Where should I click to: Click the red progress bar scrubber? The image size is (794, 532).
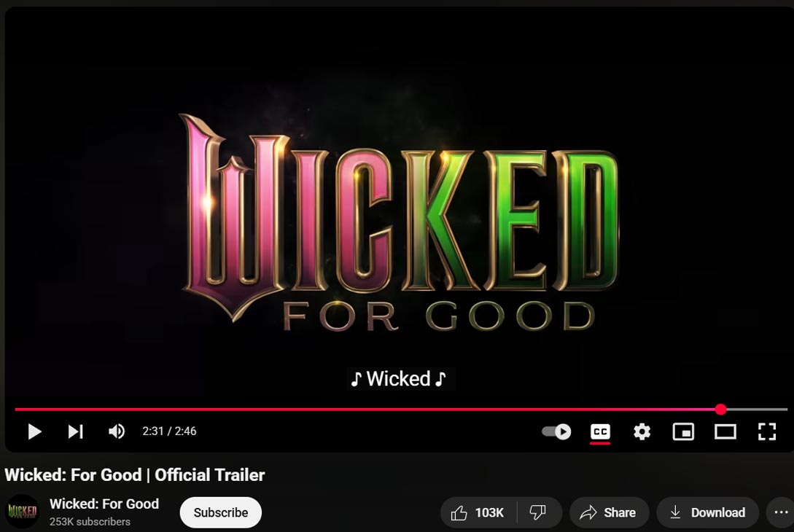[720, 410]
